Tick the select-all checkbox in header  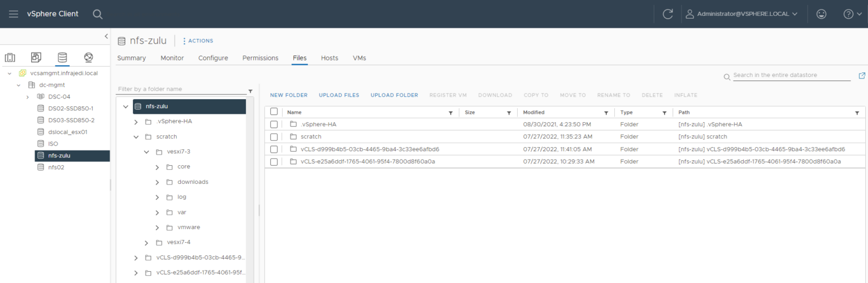(x=274, y=112)
